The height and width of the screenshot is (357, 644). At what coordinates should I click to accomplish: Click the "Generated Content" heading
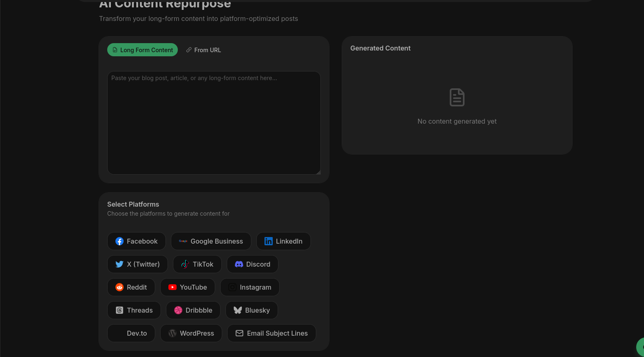pos(380,48)
